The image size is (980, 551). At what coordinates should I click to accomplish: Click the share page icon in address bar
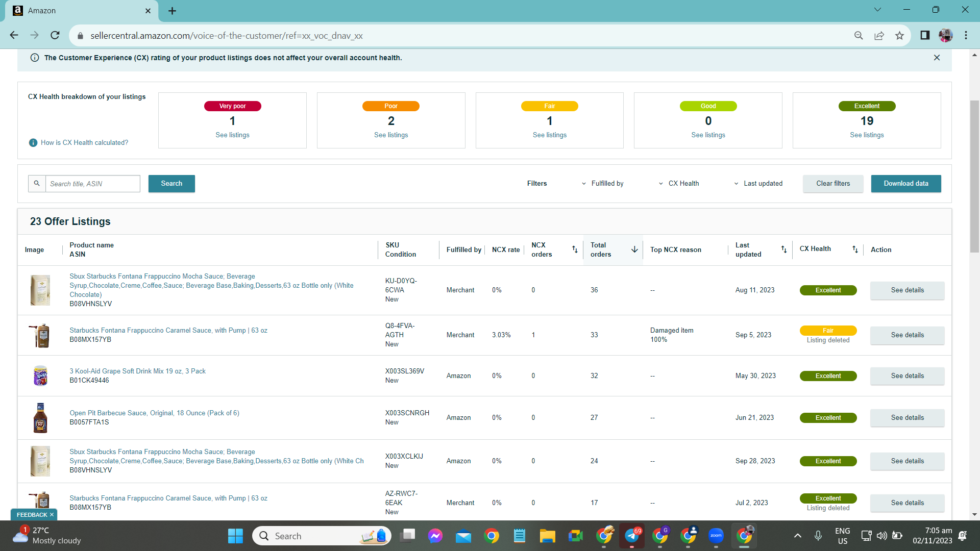[x=879, y=35]
